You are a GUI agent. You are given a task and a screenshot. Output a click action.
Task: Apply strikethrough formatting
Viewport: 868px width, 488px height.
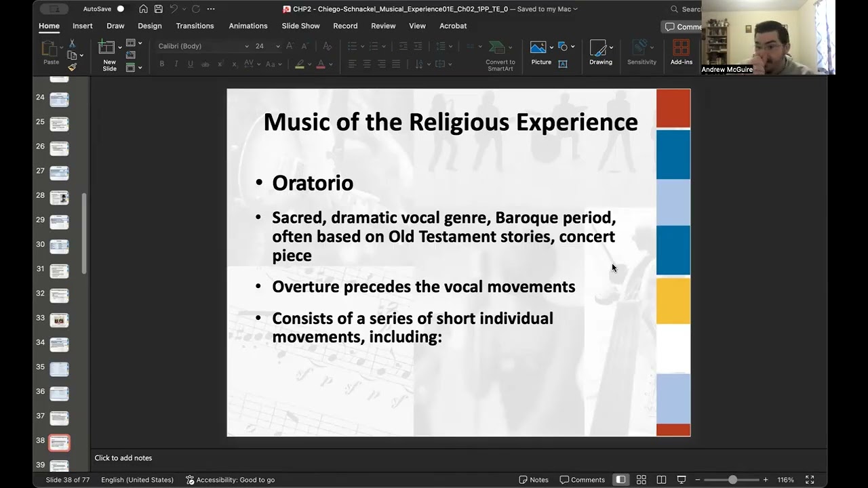click(x=205, y=64)
